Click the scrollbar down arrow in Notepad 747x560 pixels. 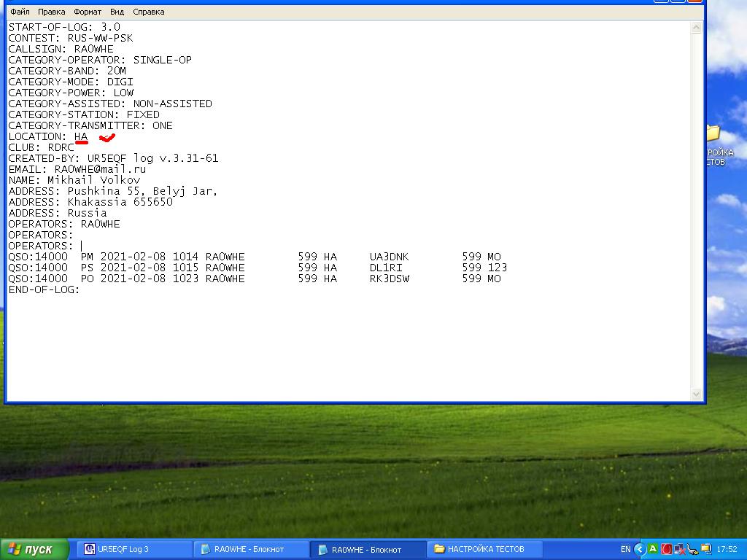tap(696, 394)
